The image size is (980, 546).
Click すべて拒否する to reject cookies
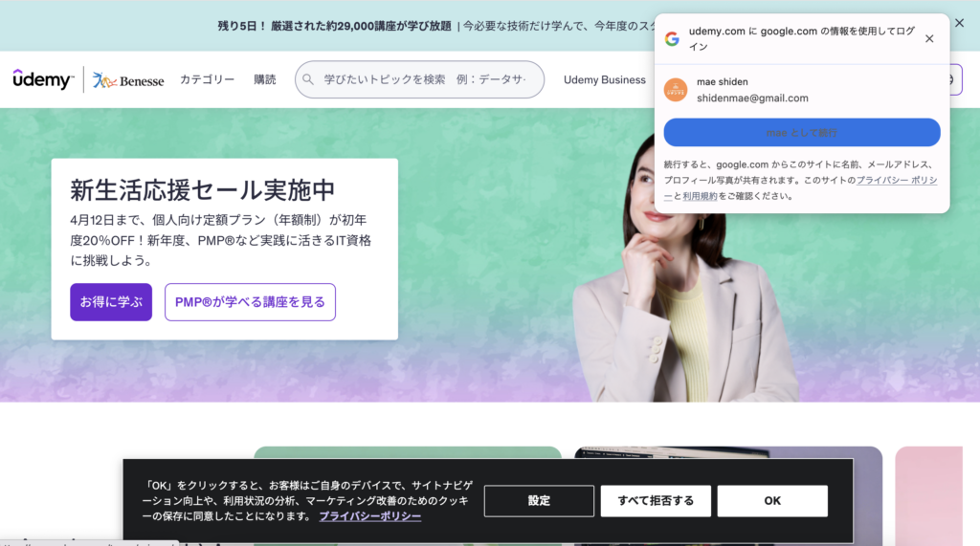coord(656,501)
